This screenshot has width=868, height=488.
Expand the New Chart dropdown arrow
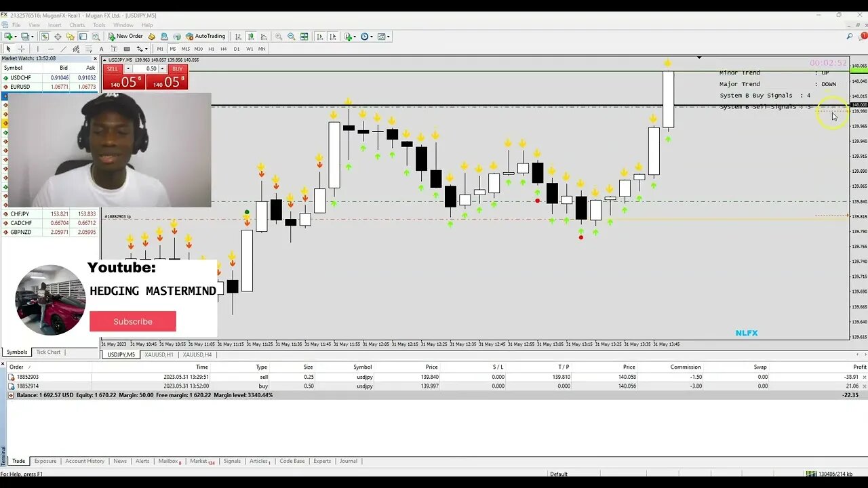pyautogui.click(x=16, y=37)
